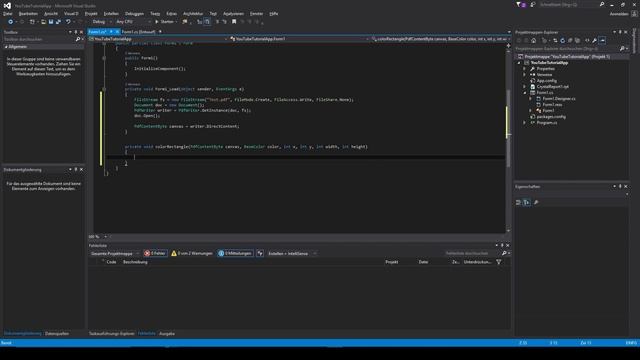Click the feedback icon in title bar
The width and height of the screenshot is (640, 360).
[533, 4]
